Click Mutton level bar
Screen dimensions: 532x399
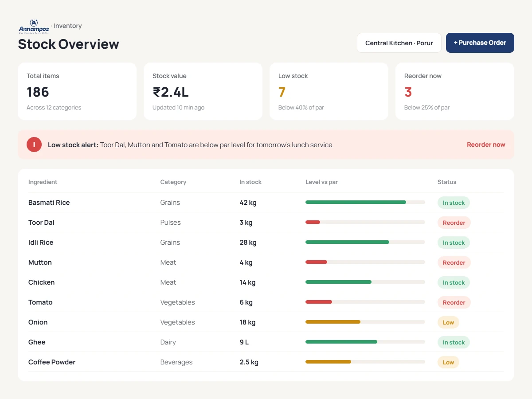pos(365,262)
